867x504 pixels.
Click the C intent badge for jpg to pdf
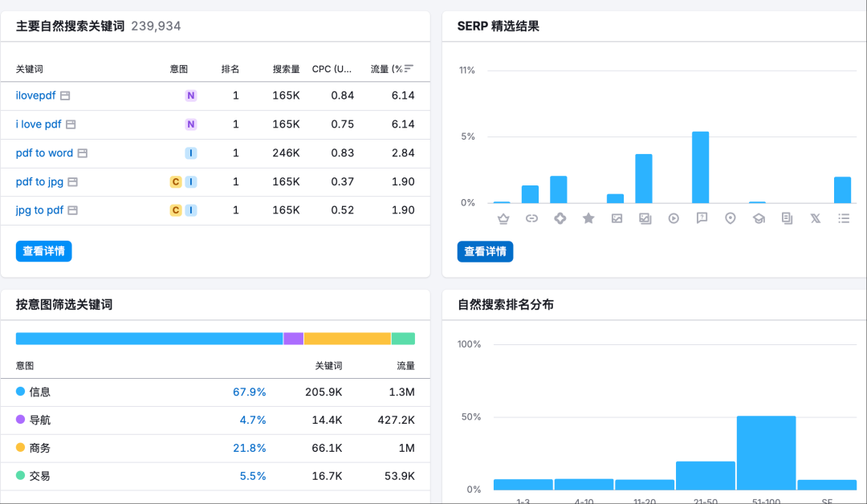(x=176, y=210)
